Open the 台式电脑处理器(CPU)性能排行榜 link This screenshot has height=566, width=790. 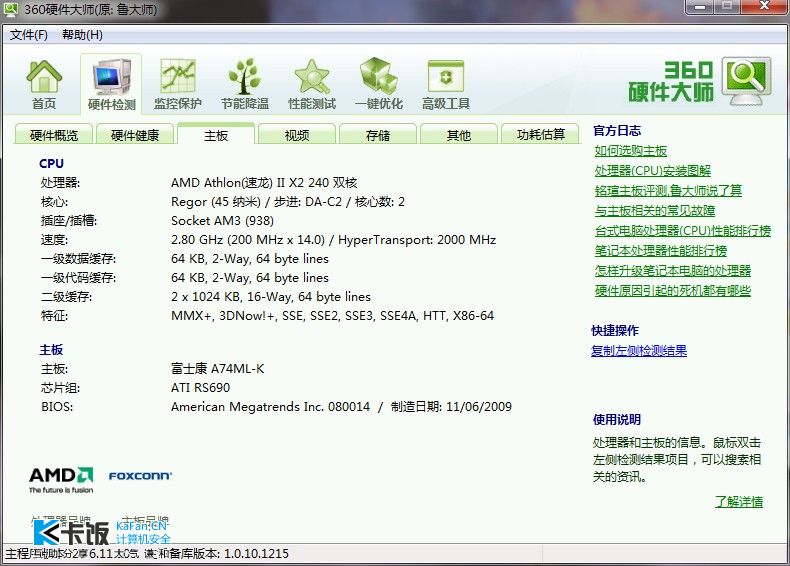pos(683,231)
